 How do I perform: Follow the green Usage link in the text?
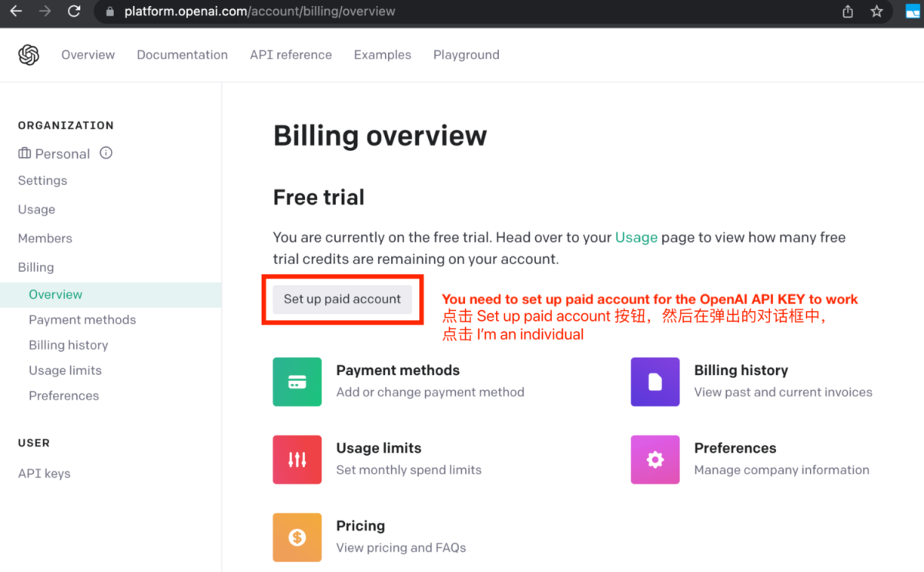636,238
